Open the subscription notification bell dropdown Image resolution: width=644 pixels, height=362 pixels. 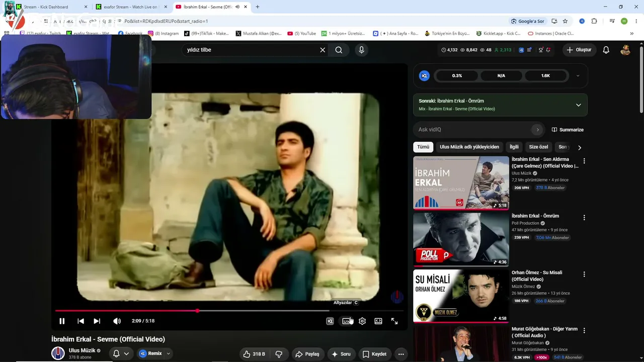(121, 353)
